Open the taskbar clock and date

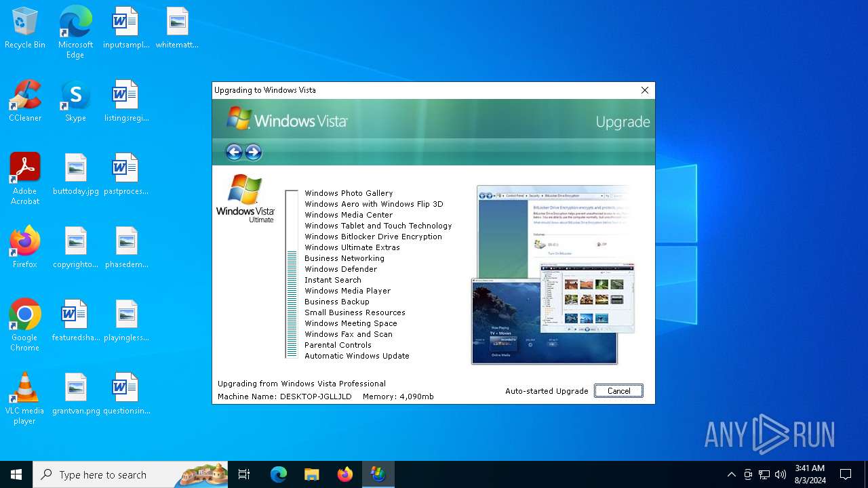pos(810,474)
